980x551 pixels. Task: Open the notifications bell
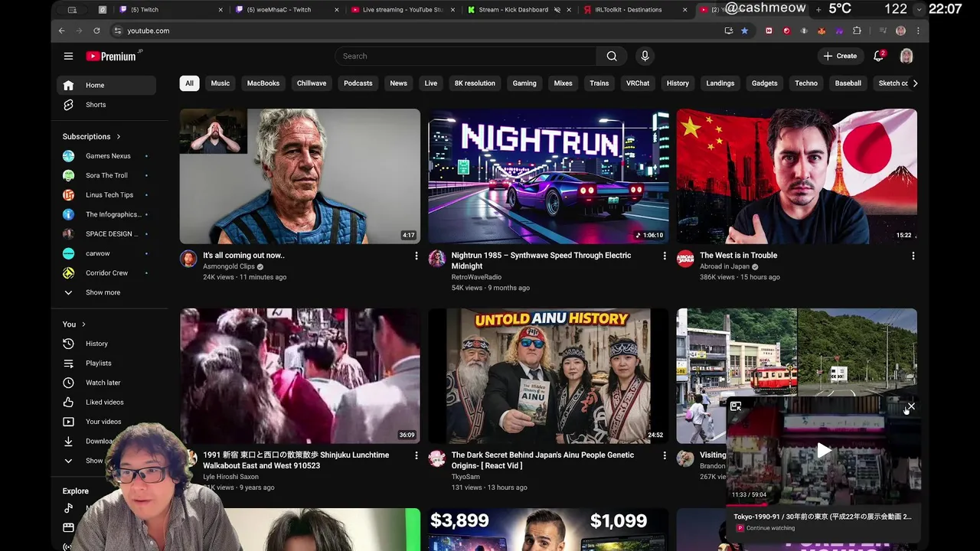coord(879,56)
